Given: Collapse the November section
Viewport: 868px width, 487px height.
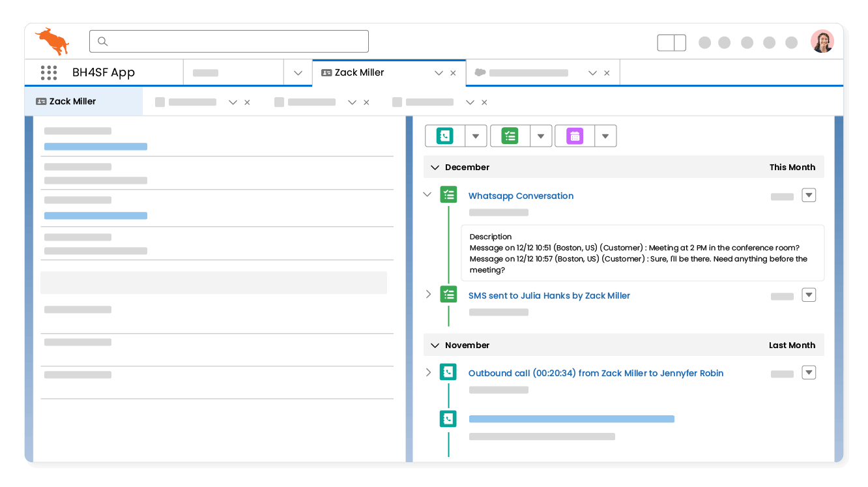Looking at the screenshot, I should coord(435,345).
